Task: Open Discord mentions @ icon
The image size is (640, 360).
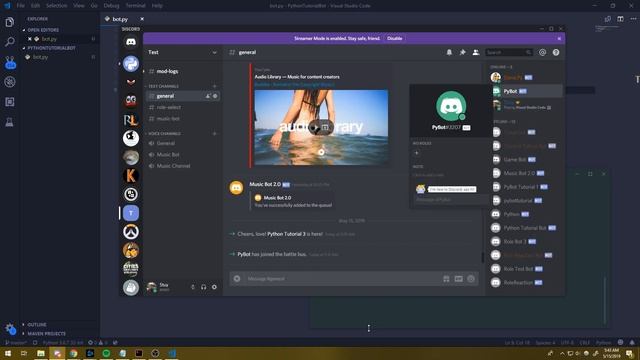Action: coord(542,52)
